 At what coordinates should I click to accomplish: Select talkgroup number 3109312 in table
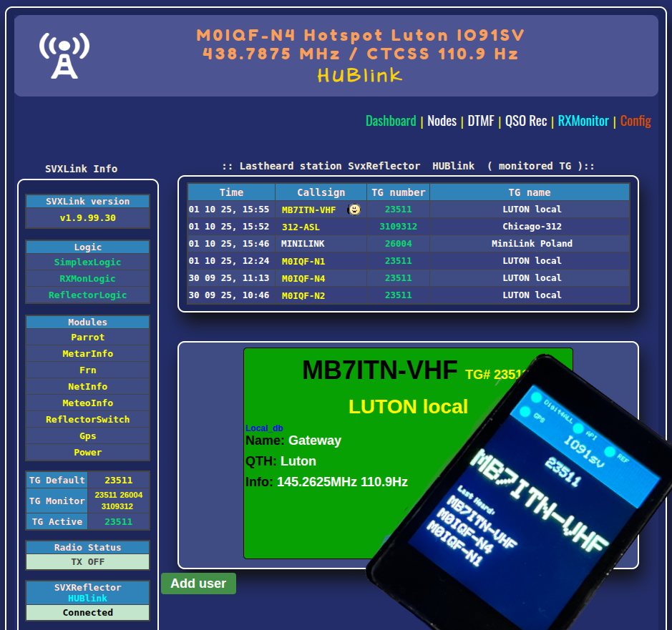(398, 227)
